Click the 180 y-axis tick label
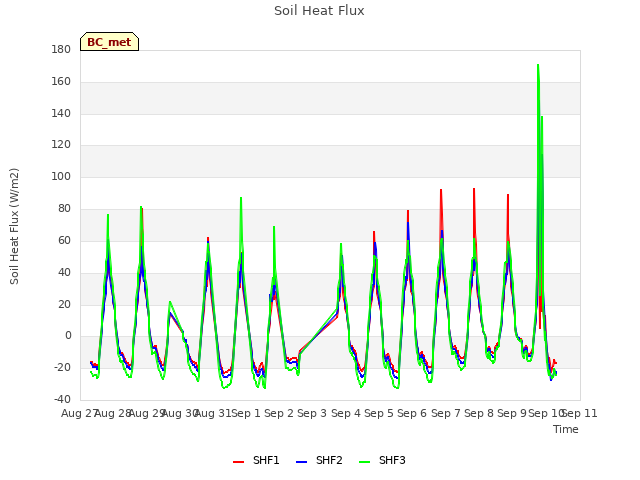Viewport: 640px width, 480px height. tap(61, 49)
